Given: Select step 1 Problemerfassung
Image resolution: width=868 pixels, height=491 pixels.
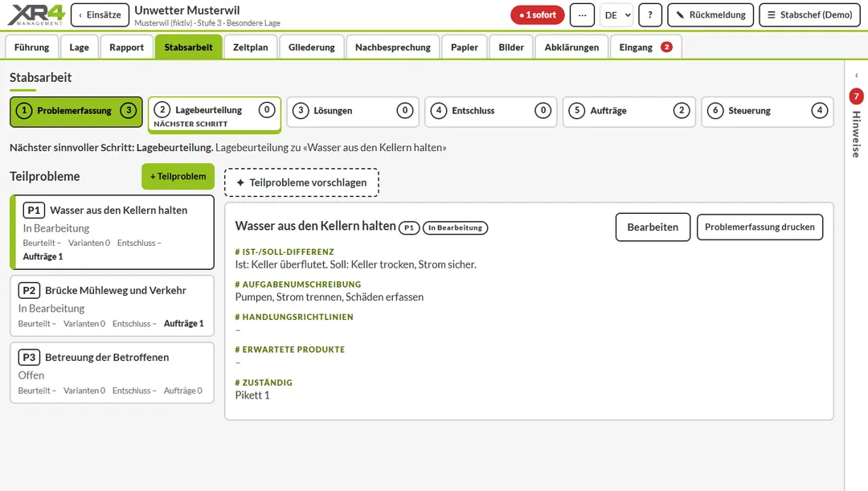Looking at the screenshot, I should (76, 111).
